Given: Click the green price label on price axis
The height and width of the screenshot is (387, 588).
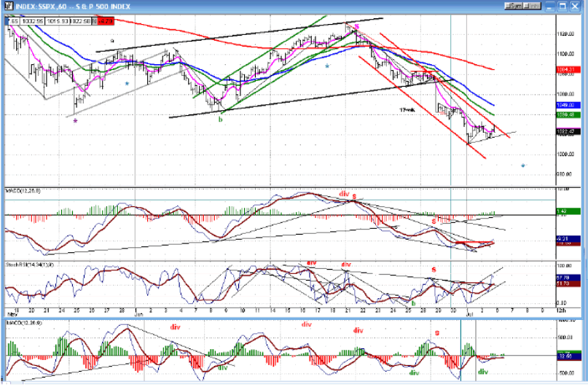Looking at the screenshot, I should [568, 114].
